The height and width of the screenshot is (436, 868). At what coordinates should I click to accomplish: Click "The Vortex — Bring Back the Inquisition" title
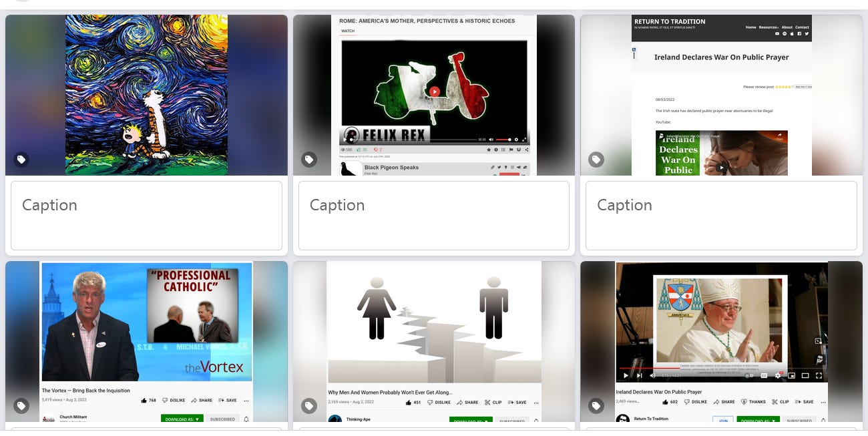86,391
